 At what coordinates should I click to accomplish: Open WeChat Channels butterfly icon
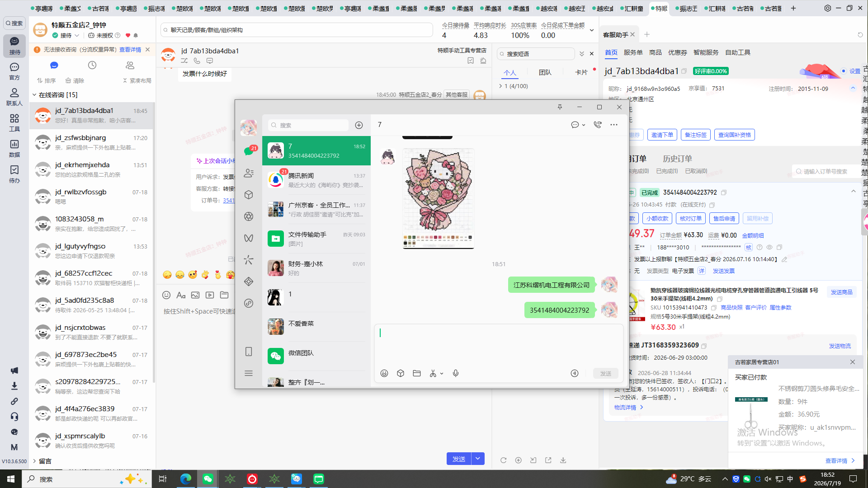point(249,238)
